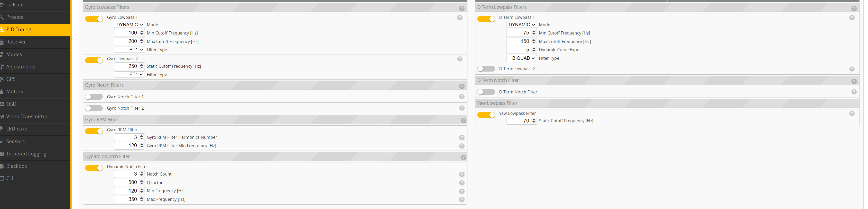The image size is (868, 209).
Task: Show help for Dynamic Notch Max Frequency
Action: coord(462,199)
